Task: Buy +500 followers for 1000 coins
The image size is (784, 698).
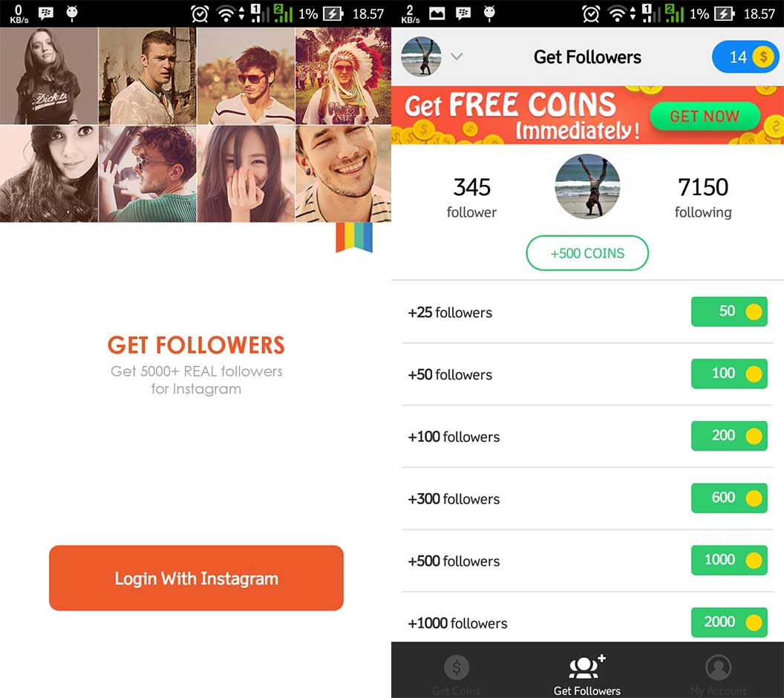Action: [x=729, y=560]
